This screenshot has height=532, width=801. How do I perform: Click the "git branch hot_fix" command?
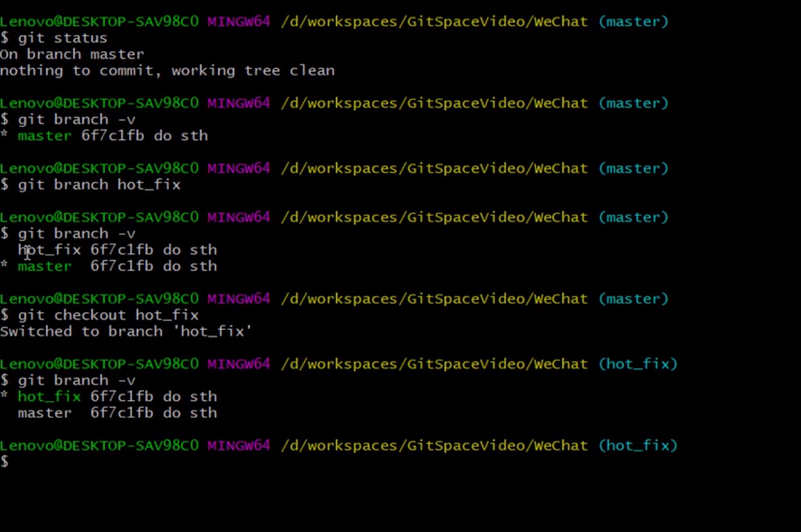tap(99, 185)
